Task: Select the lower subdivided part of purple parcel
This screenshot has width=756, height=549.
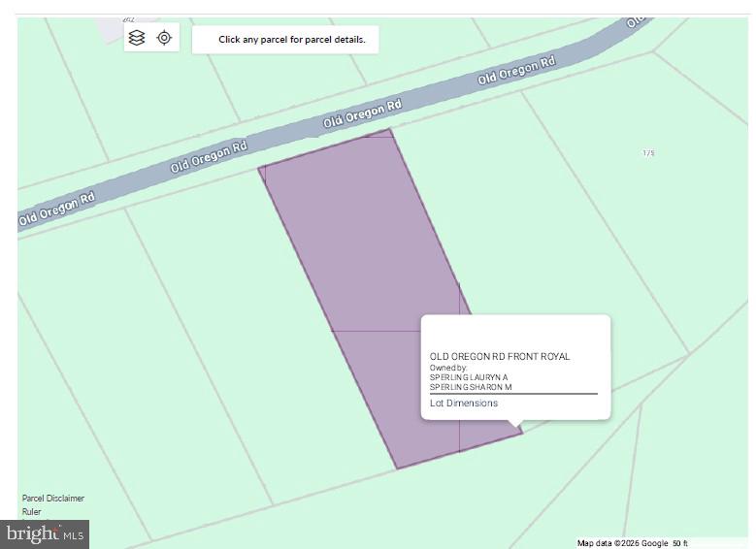Action: [395, 386]
